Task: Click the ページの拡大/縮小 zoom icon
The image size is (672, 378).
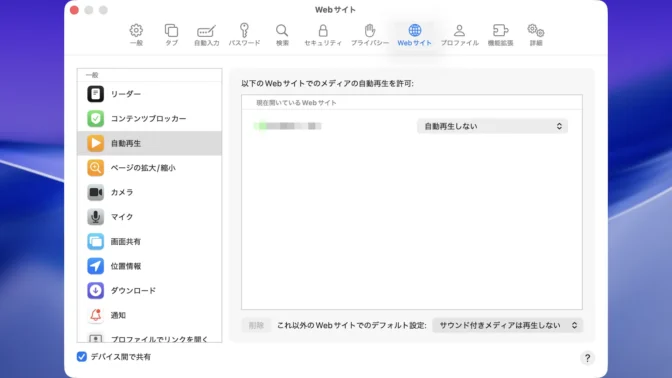Action: tap(96, 168)
